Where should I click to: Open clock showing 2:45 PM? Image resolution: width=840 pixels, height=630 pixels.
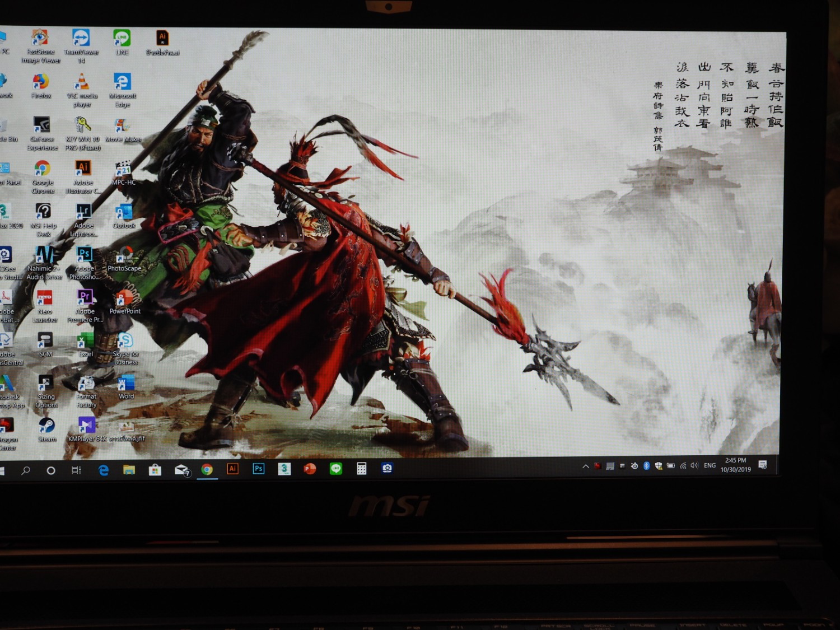[x=736, y=465]
